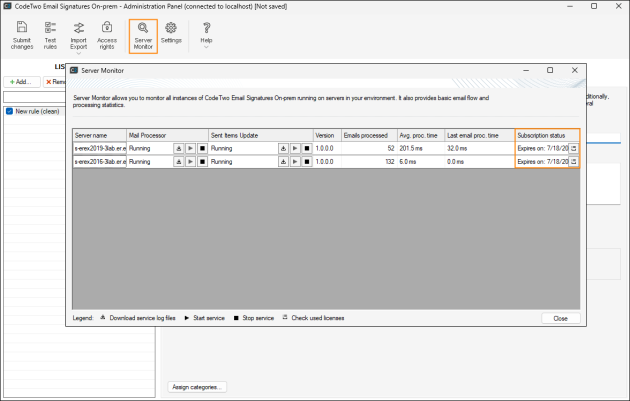Click the Sent Items Update column header

pyautogui.click(x=261, y=135)
